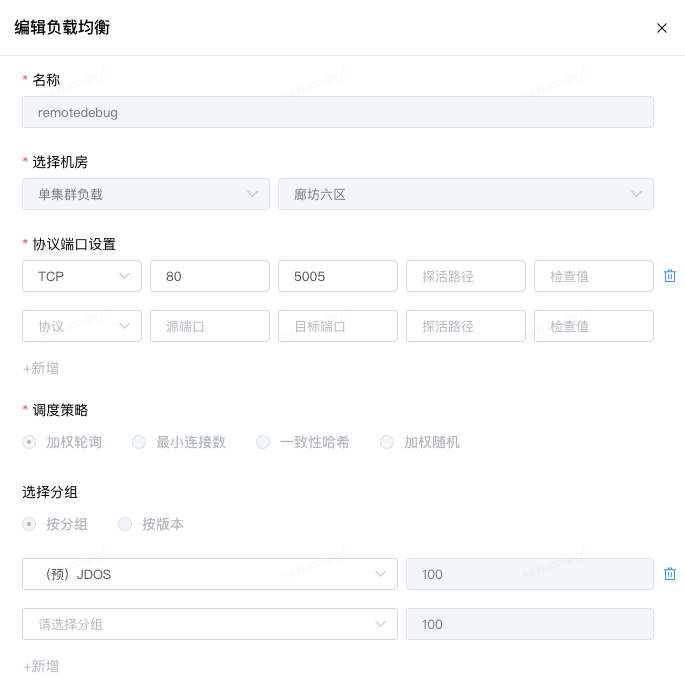Viewport: 685px width, 700px height.
Task: Expand the (预) JDOS group dropdown
Action: click(210, 574)
